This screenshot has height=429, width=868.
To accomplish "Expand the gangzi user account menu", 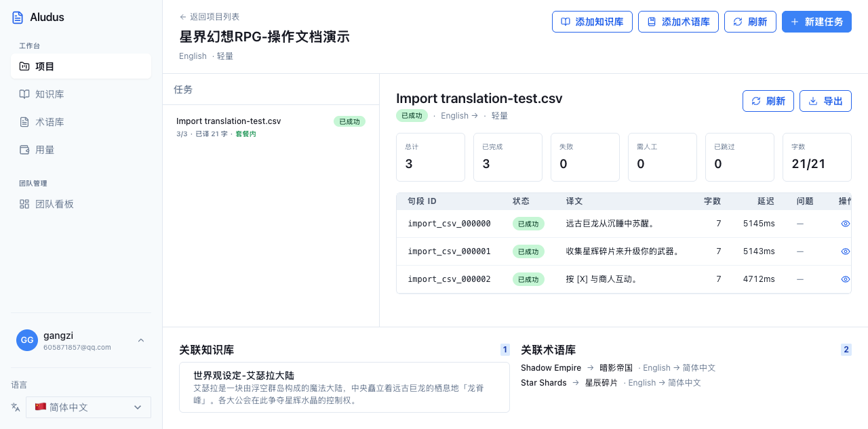I will [81, 340].
